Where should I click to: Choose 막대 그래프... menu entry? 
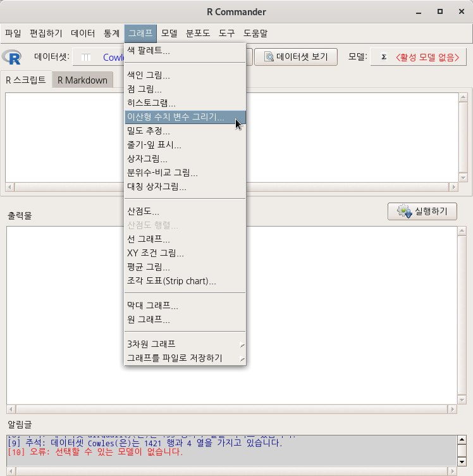[x=185, y=305]
